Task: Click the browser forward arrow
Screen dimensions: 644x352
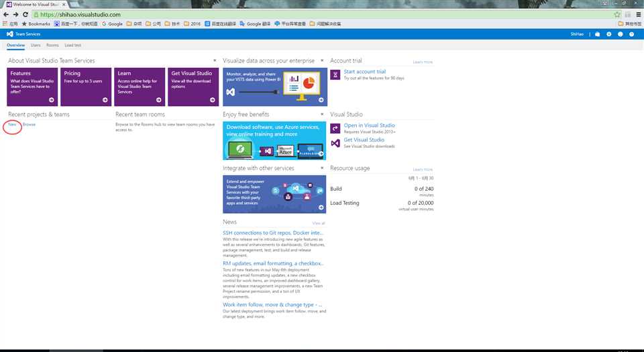Action: 15,14
